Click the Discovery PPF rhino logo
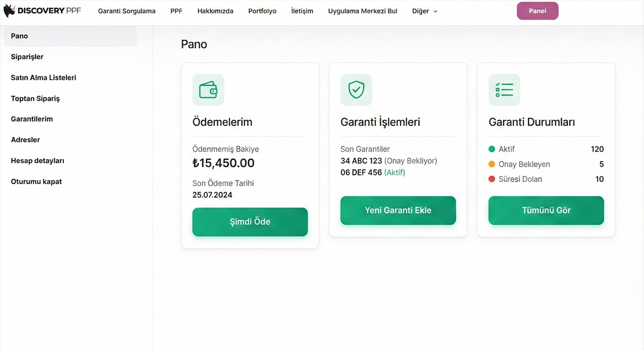 click(x=10, y=11)
